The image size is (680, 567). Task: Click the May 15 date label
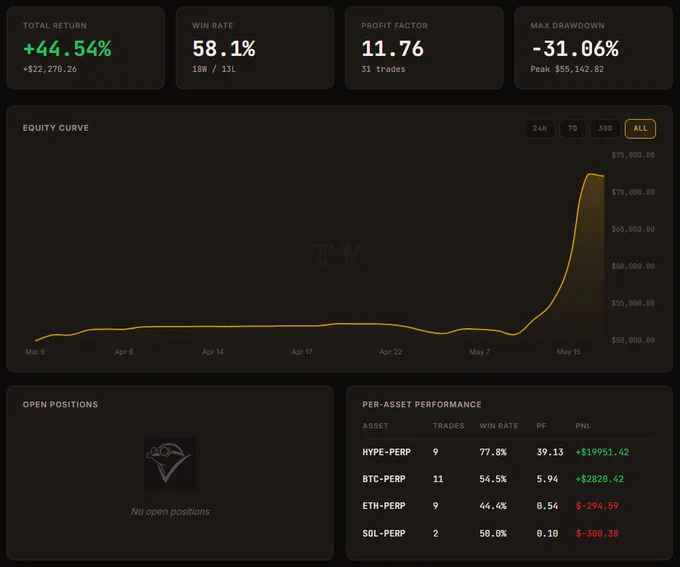tap(568, 352)
